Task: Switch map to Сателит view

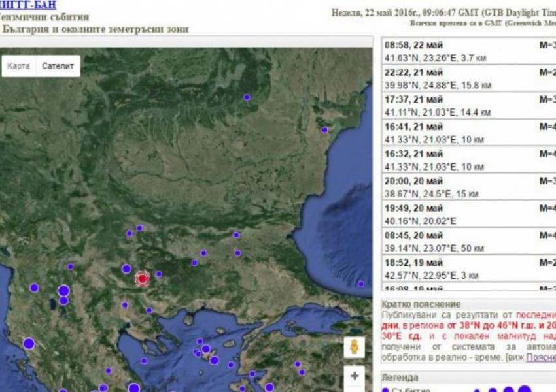Action: 58,66
